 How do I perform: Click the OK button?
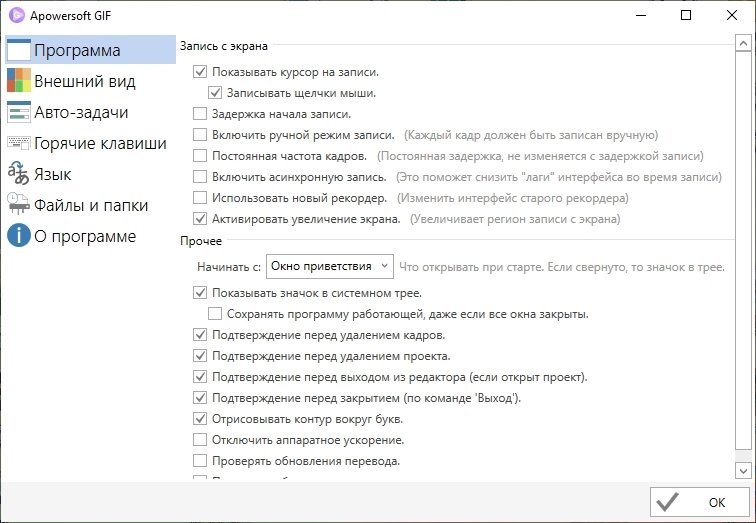[700, 502]
